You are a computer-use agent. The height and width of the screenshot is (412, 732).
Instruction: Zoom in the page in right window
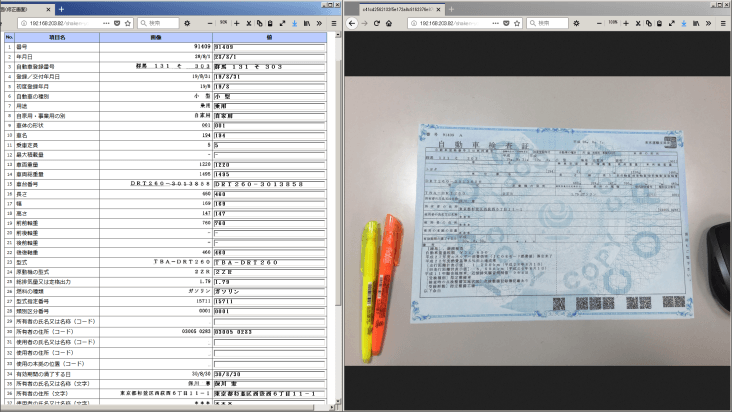[626, 23]
